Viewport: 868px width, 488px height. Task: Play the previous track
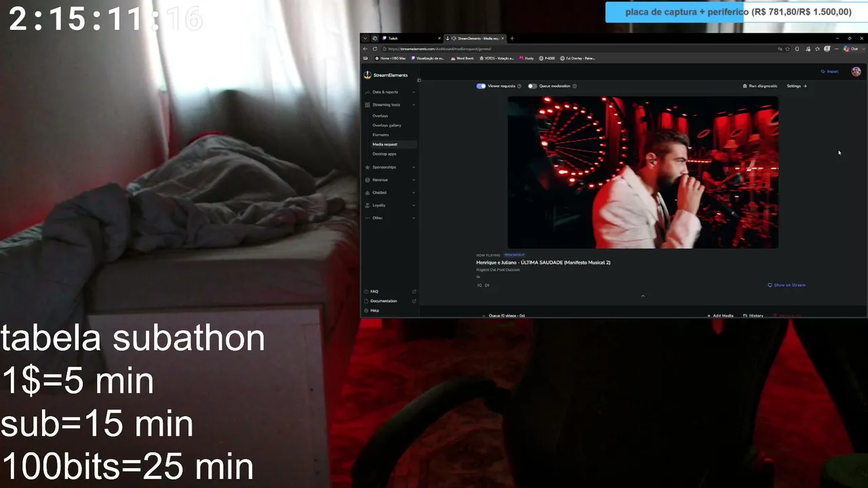click(479, 285)
